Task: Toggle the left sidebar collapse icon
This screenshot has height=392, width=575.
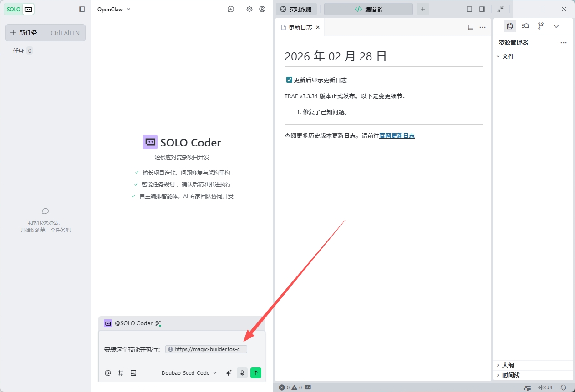Action: [x=82, y=9]
